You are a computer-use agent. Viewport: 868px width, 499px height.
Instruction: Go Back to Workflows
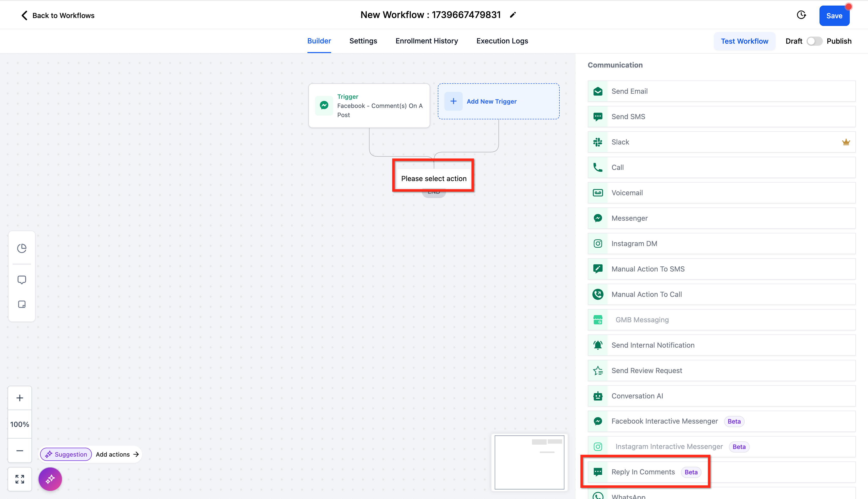tap(58, 15)
